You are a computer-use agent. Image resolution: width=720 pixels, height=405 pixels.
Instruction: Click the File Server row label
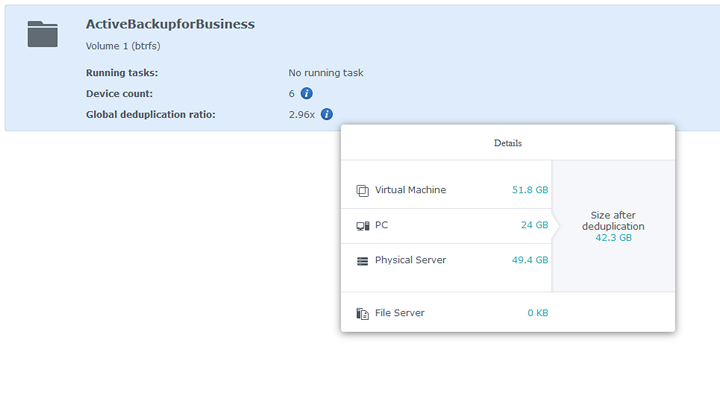[399, 313]
